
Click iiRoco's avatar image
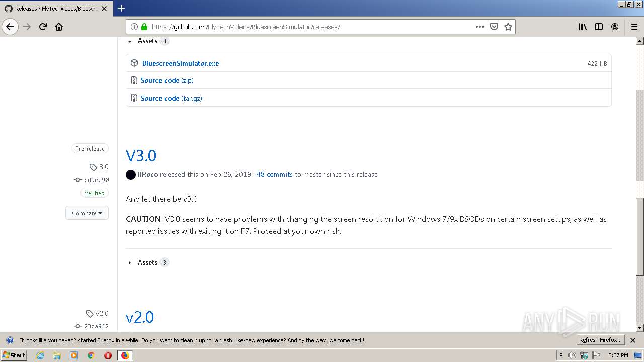pos(131,174)
